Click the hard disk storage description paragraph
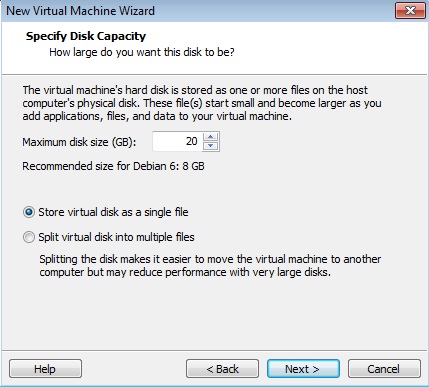 click(x=202, y=103)
